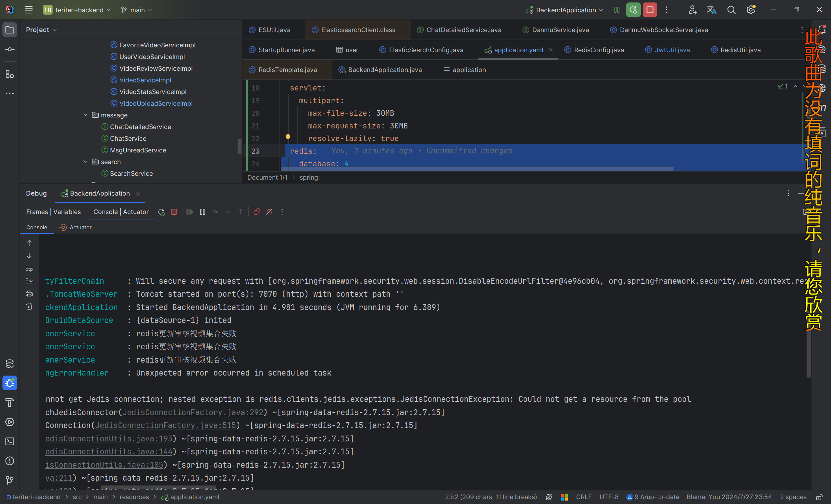Viewport: 831px width, 504px height.
Task: Open the Problems tool window
Action: tap(10, 461)
